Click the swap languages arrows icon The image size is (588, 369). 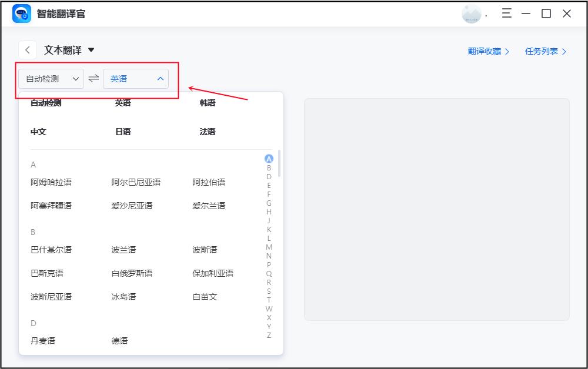93,78
